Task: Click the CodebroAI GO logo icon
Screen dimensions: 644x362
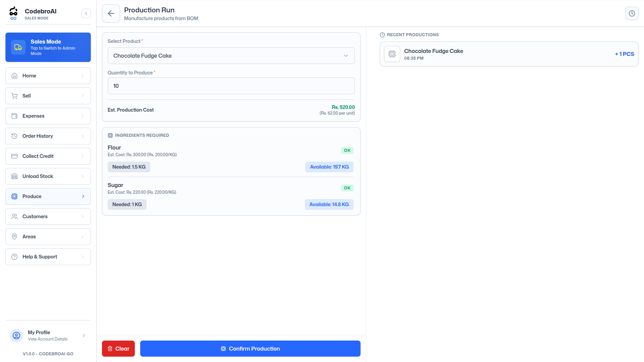Action: (13, 13)
